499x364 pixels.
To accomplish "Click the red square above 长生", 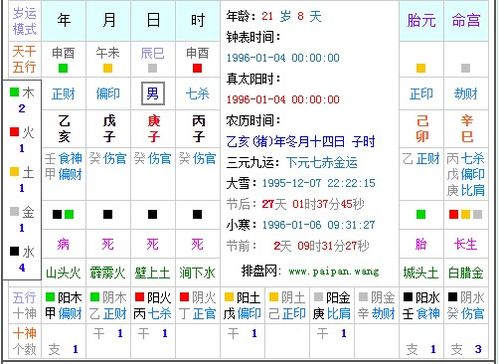I will click(454, 214).
